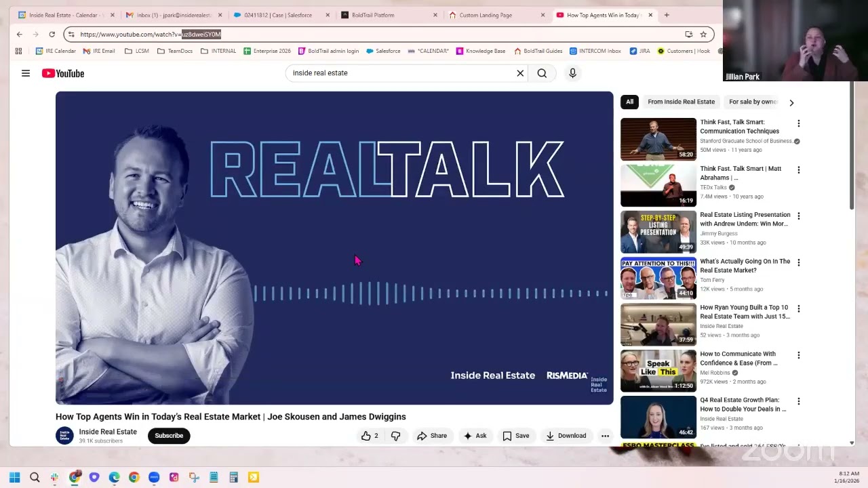Image resolution: width=868 pixels, height=488 pixels.
Task: Open the Think Fast, Talk Smart 58:20 thumbnail
Action: click(658, 139)
